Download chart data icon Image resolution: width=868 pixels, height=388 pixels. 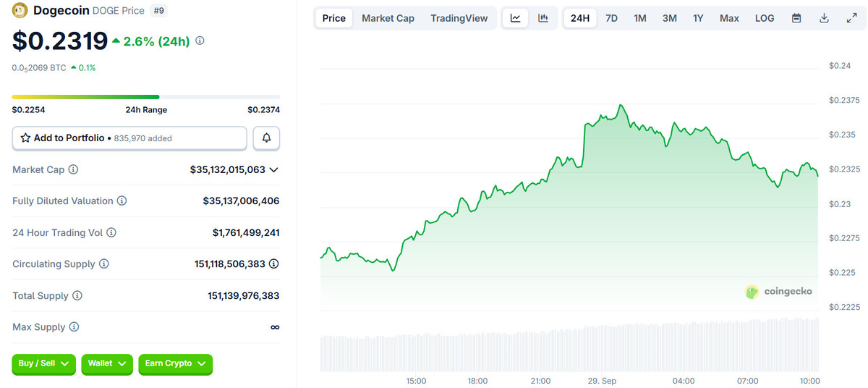pos(824,18)
